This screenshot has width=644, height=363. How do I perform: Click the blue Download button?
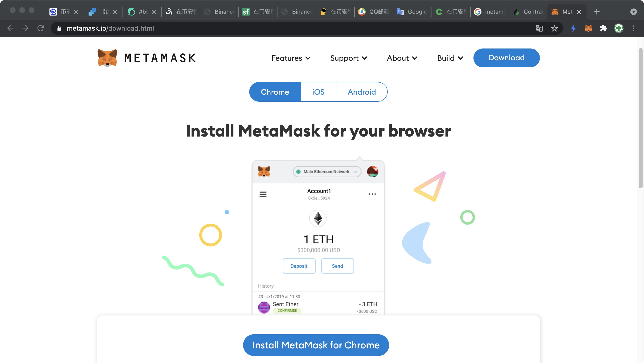click(x=506, y=58)
